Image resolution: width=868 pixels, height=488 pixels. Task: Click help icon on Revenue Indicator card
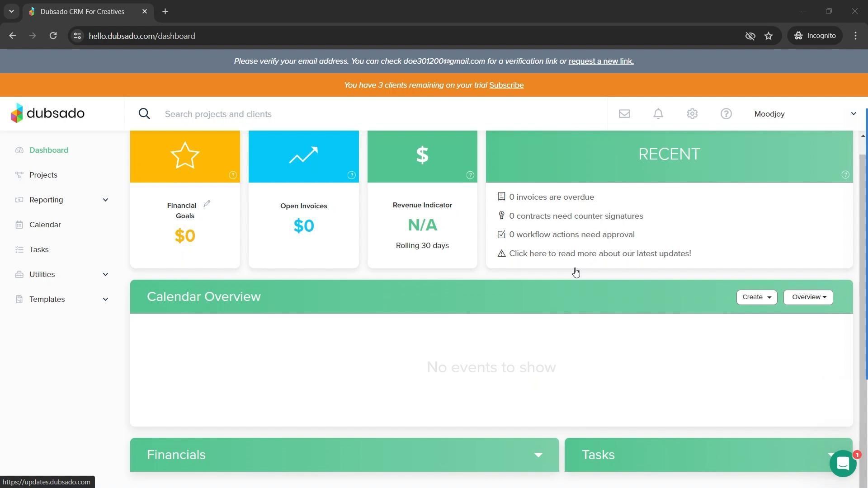coord(470,175)
